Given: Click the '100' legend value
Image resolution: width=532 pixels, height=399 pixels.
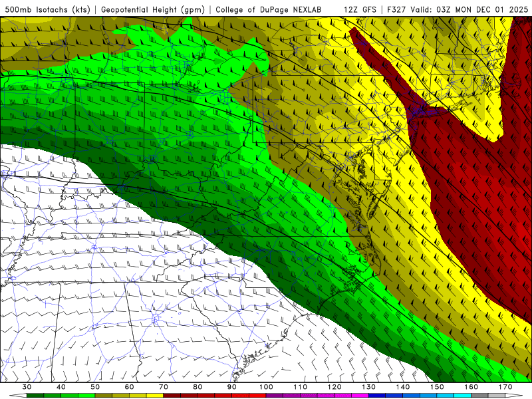Looking at the screenshot, I should [x=267, y=387].
